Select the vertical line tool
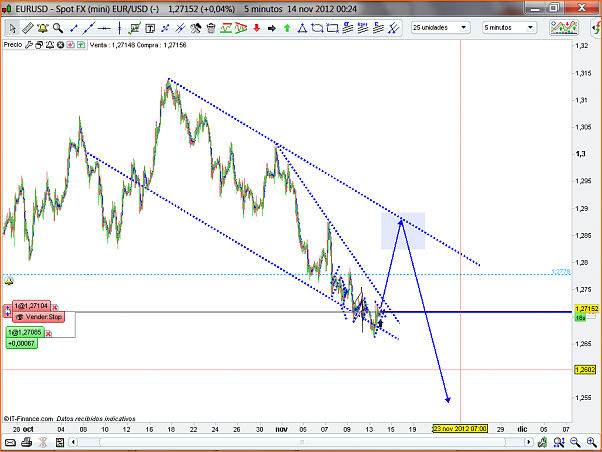 point(119,28)
